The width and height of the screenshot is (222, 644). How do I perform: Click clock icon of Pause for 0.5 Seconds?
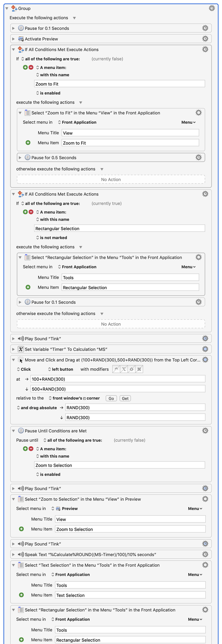[28, 157]
